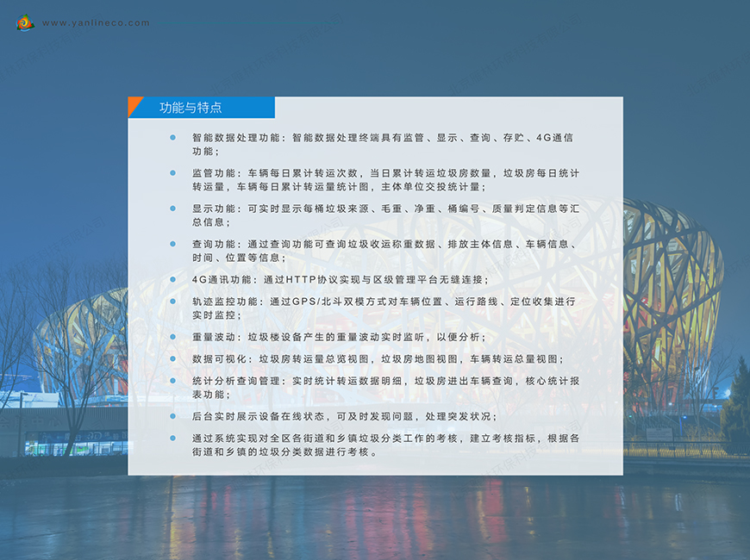
Task: Select the 后台实时展示设备在线状态 line
Action: tap(344, 416)
